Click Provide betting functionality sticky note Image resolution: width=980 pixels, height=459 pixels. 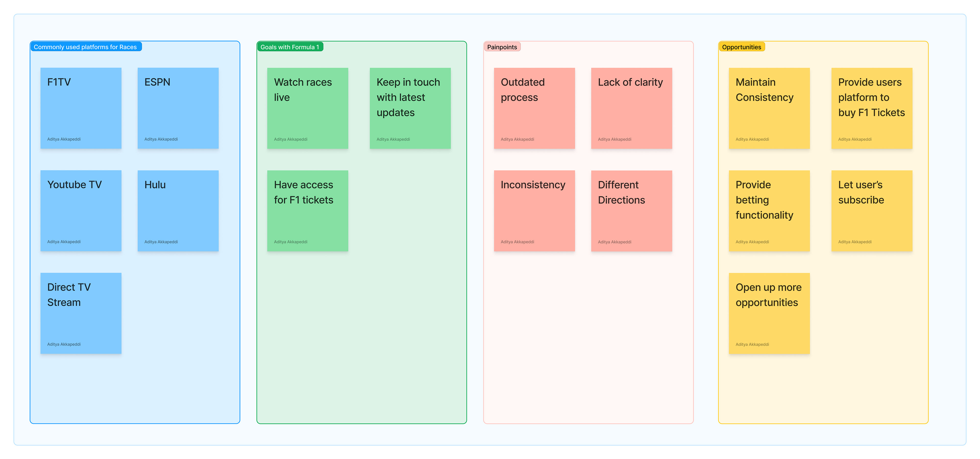pyautogui.click(x=769, y=211)
